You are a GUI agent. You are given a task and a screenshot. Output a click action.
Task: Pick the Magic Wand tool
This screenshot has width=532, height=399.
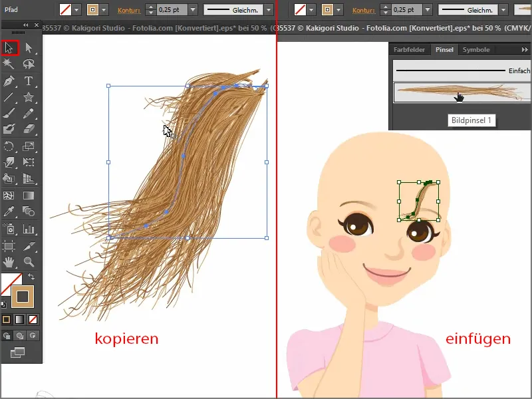(x=9, y=64)
